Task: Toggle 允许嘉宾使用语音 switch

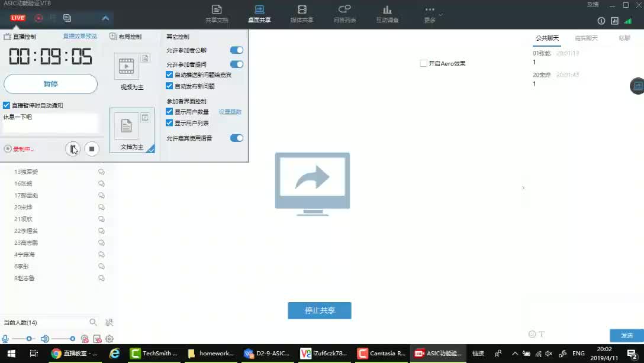Action: point(237,138)
